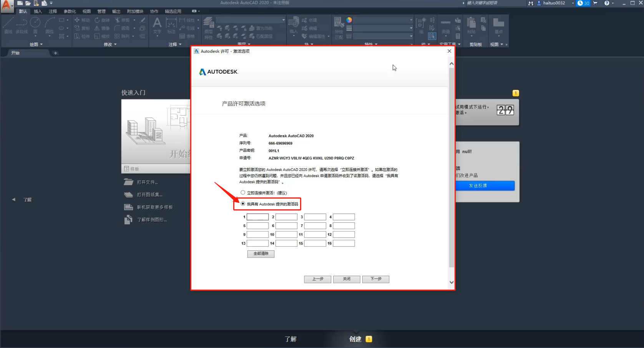Screen dimensions: 644x348
Task: Click the New file quick-access icon
Action: 20,3
